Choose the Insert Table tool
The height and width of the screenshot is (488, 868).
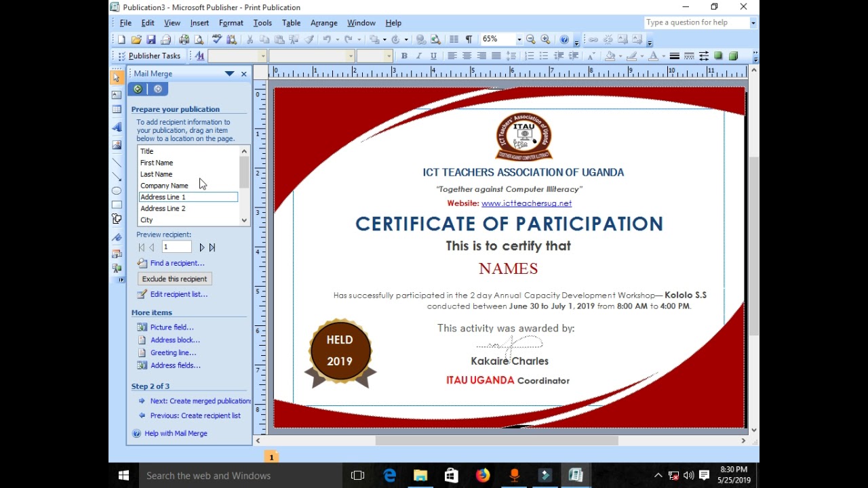click(x=117, y=109)
